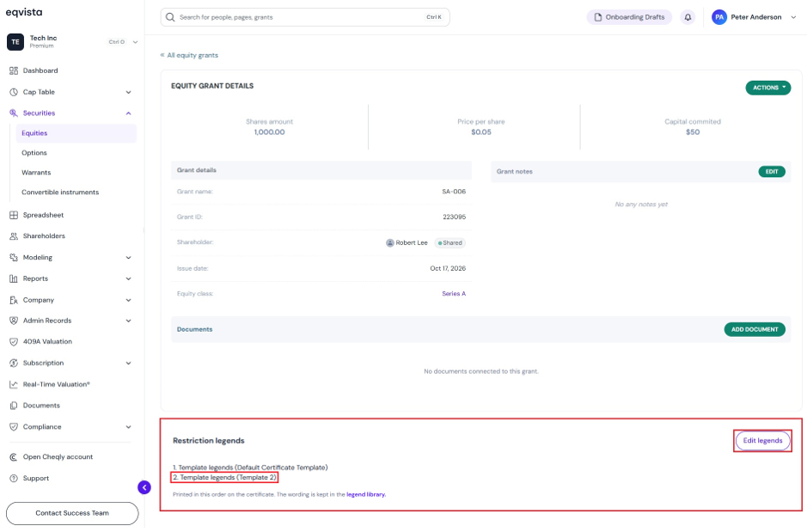Click legend row Template legends (Template 2)
The height and width of the screenshot is (532, 807).
[225, 480]
